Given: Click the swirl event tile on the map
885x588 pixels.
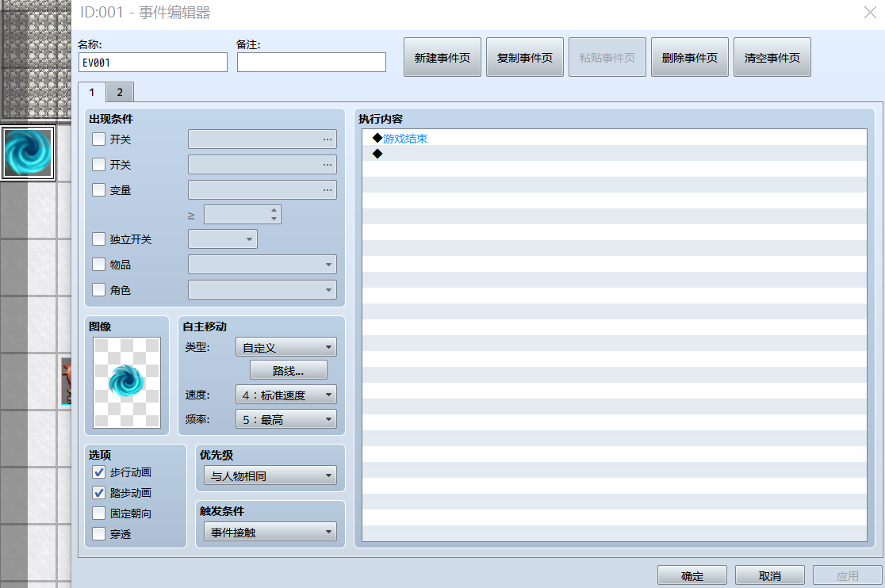Looking at the screenshot, I should pyautogui.click(x=28, y=153).
